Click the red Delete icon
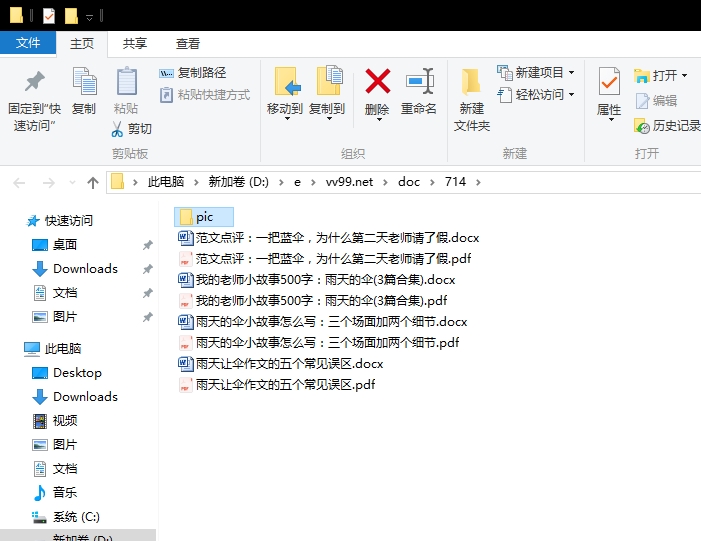The image size is (701, 541). (x=378, y=81)
